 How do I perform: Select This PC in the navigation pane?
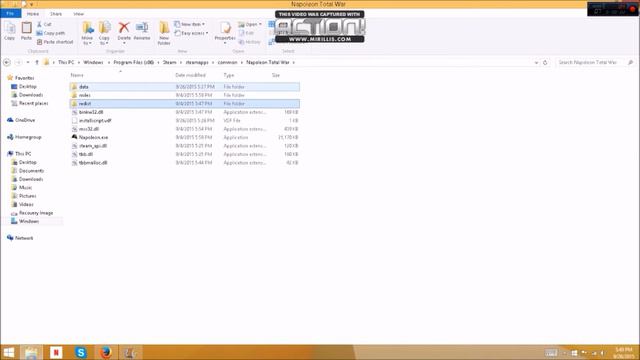click(x=23, y=154)
